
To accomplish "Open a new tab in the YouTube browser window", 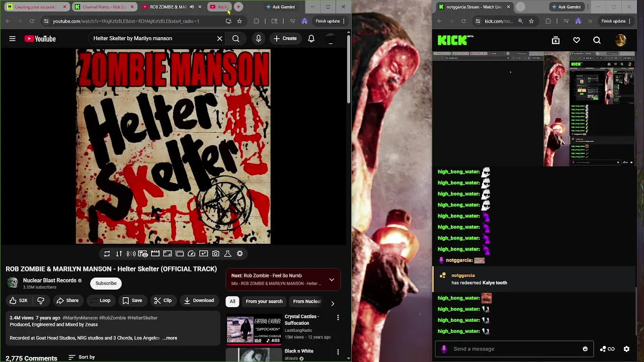I will coord(238,7).
